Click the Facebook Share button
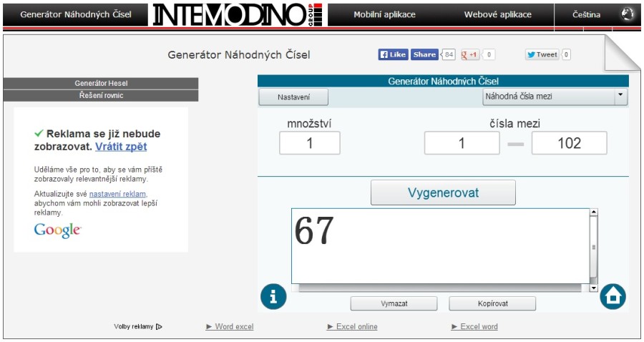The width and height of the screenshot is (644, 342). (x=424, y=54)
